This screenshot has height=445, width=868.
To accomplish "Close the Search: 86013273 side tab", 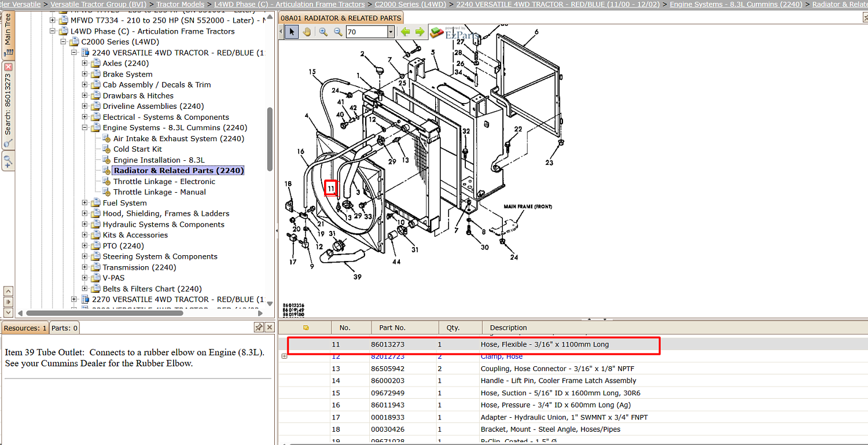I will [x=8, y=67].
